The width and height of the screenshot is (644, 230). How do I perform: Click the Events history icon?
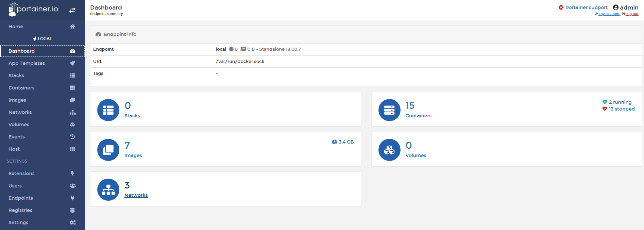[72, 137]
